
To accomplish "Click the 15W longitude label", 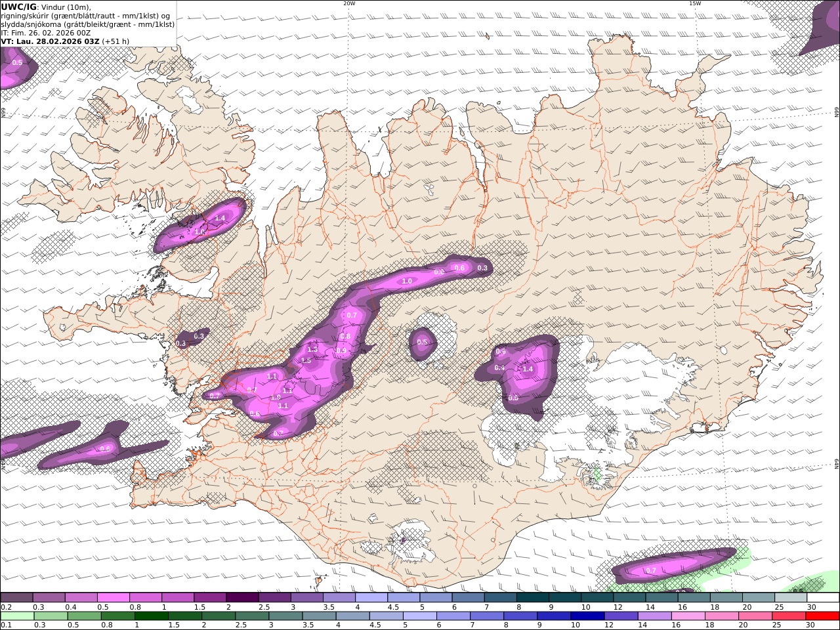I will pos(694,3).
